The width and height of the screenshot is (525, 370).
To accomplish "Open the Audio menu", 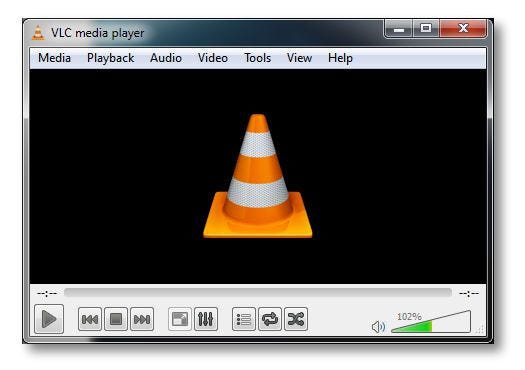I will click(x=166, y=58).
